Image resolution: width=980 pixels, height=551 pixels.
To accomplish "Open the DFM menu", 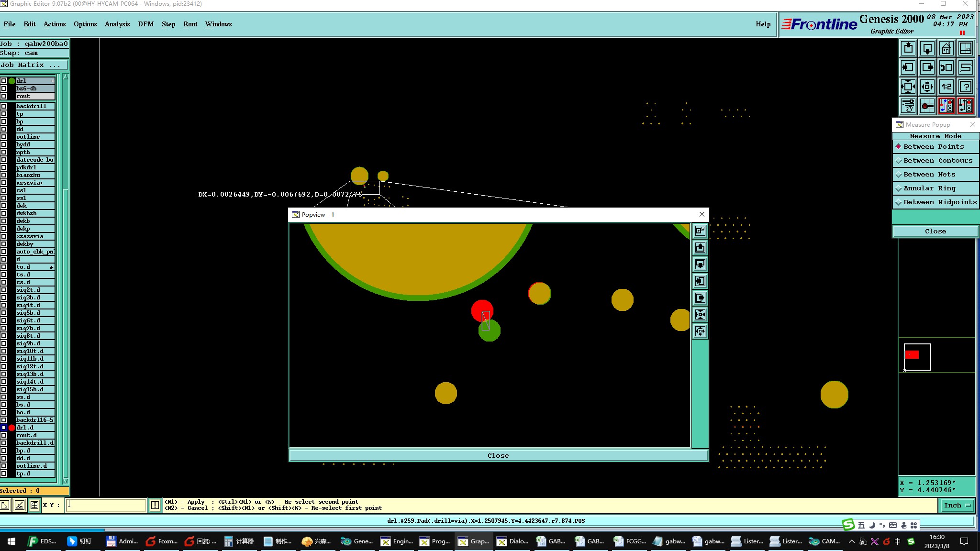I will (x=145, y=24).
